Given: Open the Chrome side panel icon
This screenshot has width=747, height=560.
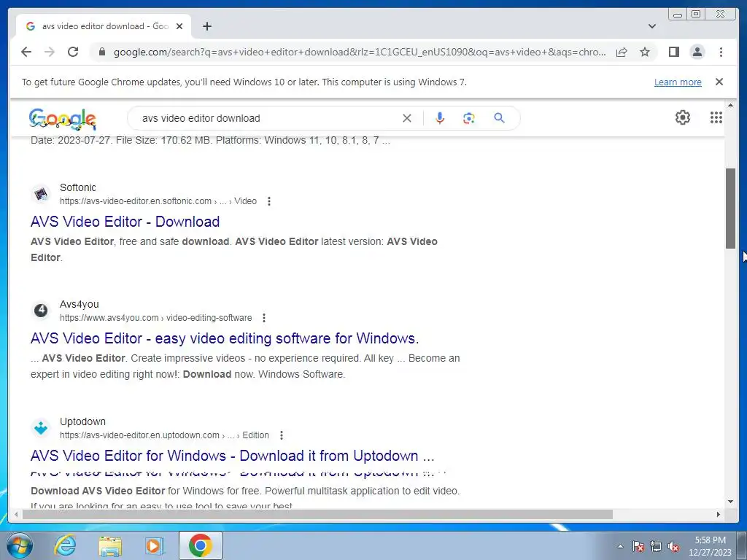Looking at the screenshot, I should point(673,52).
